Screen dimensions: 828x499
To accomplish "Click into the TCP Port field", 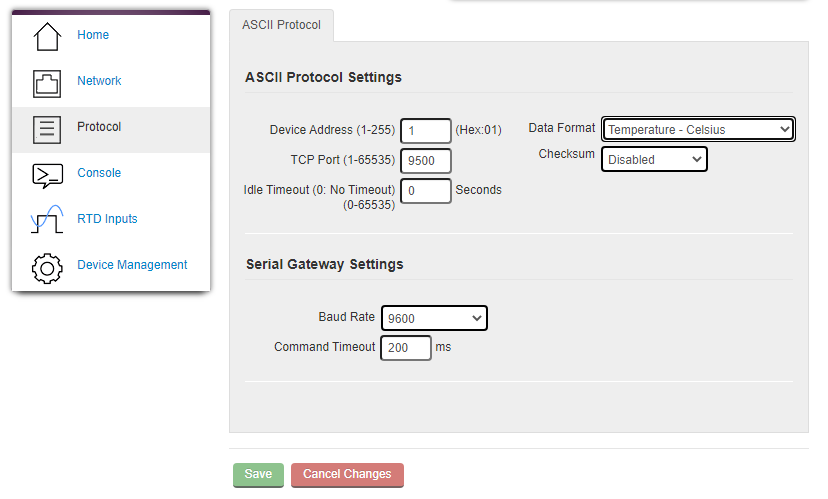I will pyautogui.click(x=426, y=161).
